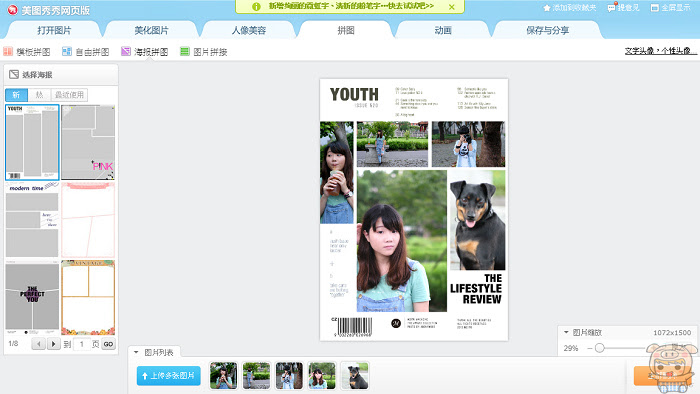Screen dimensions: 700x394
Task: Select the 自由拼图 free collage icon
Action: [x=67, y=52]
